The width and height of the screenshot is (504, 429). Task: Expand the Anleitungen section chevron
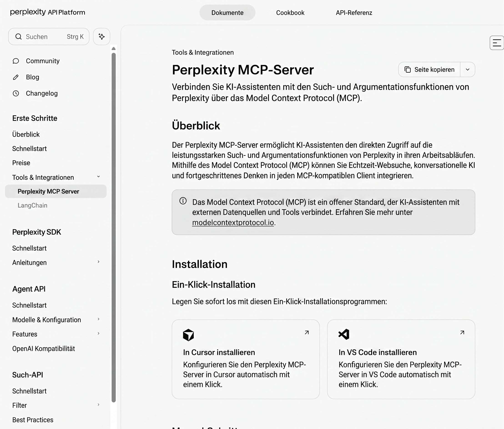98,262
